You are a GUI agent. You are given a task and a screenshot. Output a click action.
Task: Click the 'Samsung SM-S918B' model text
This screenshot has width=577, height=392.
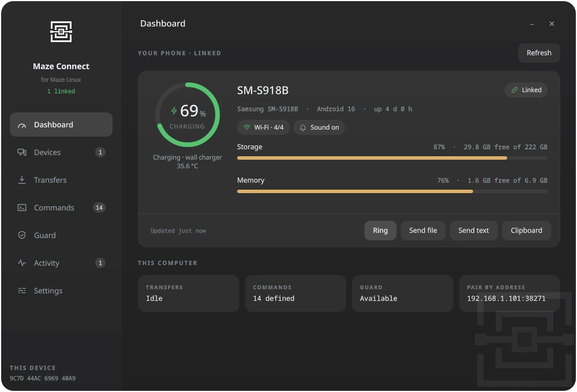tap(268, 109)
